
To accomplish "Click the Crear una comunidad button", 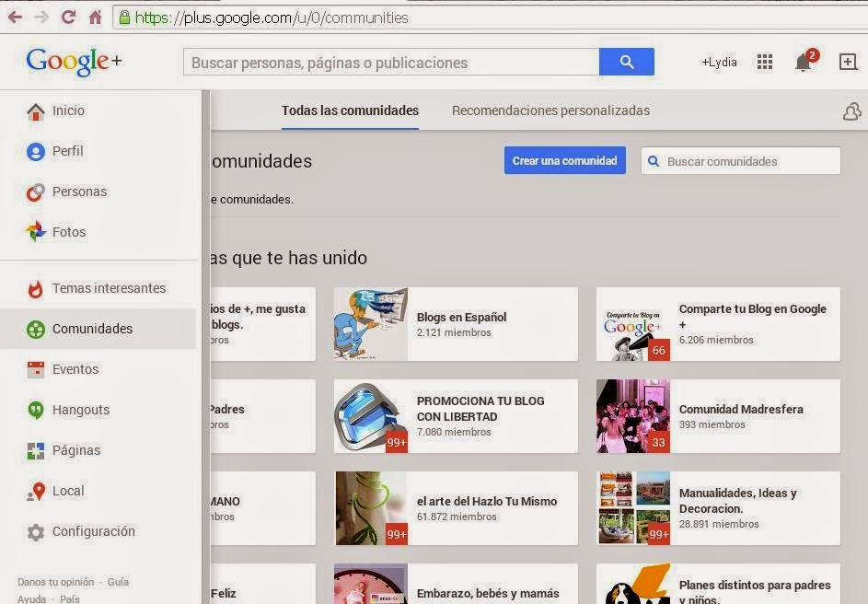I will pyautogui.click(x=564, y=160).
